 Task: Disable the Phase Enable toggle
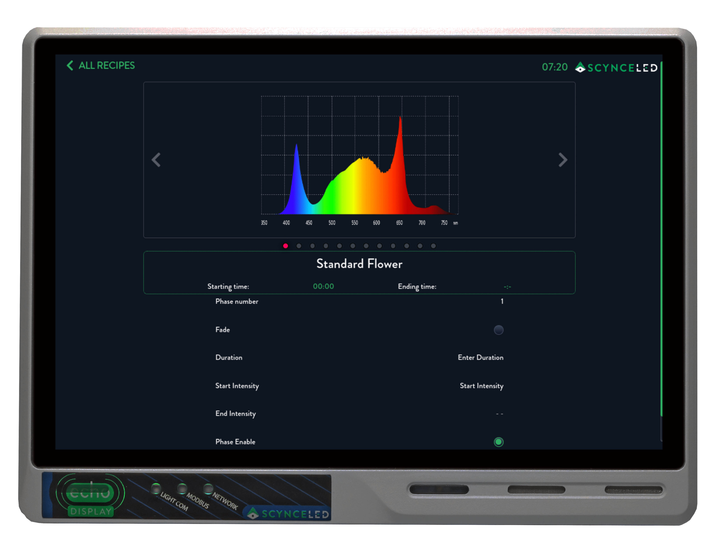499,442
